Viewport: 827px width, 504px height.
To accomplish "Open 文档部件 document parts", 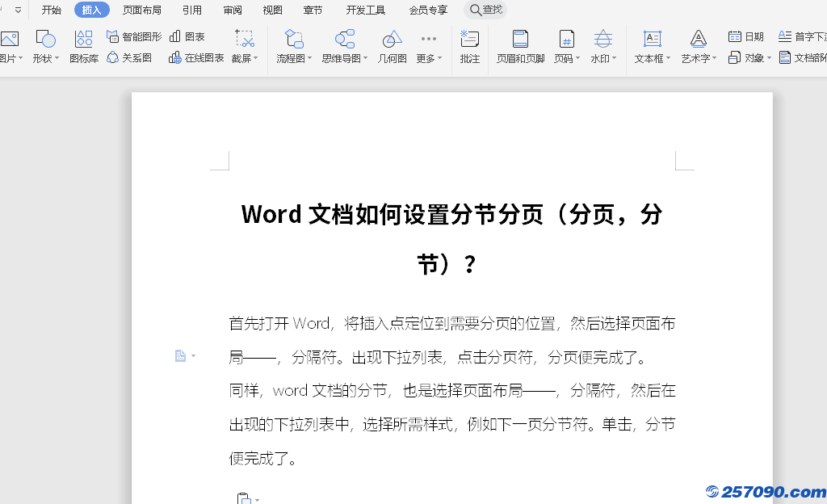I will [x=802, y=57].
